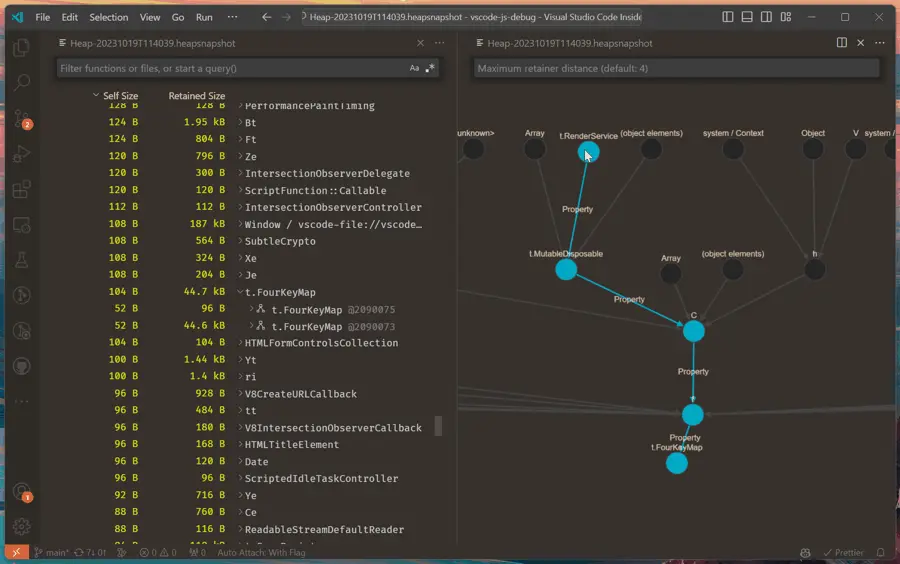The height and width of the screenshot is (564, 900).
Task: Split the right editor group
Action: (841, 42)
